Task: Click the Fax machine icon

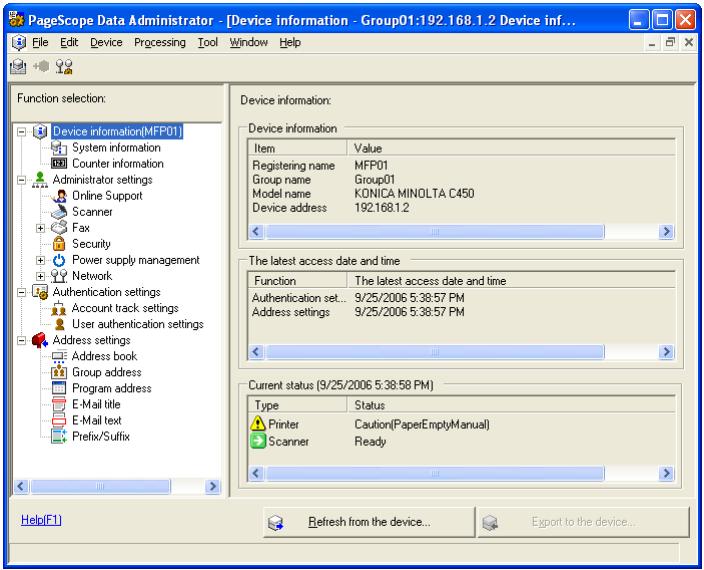Action: coord(59,228)
